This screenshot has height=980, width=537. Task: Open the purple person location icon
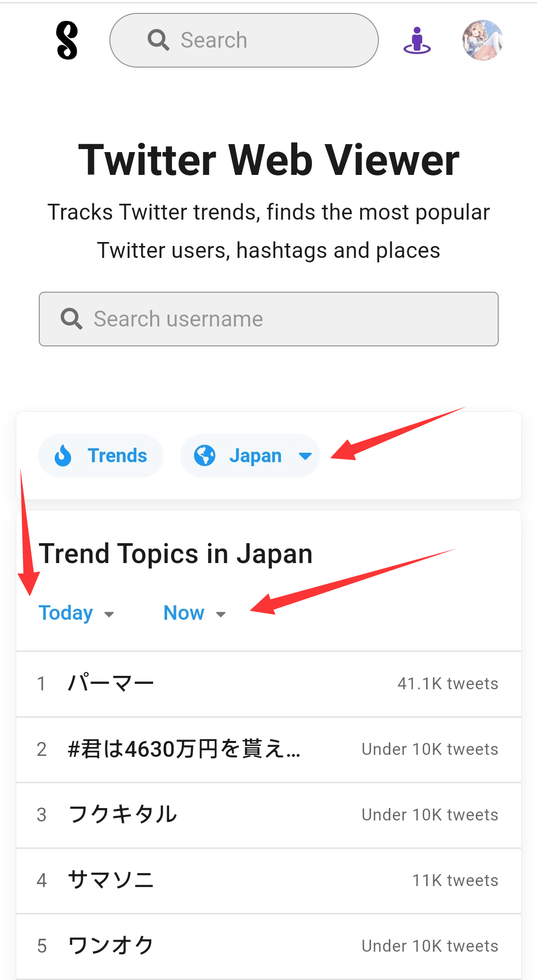tap(417, 40)
